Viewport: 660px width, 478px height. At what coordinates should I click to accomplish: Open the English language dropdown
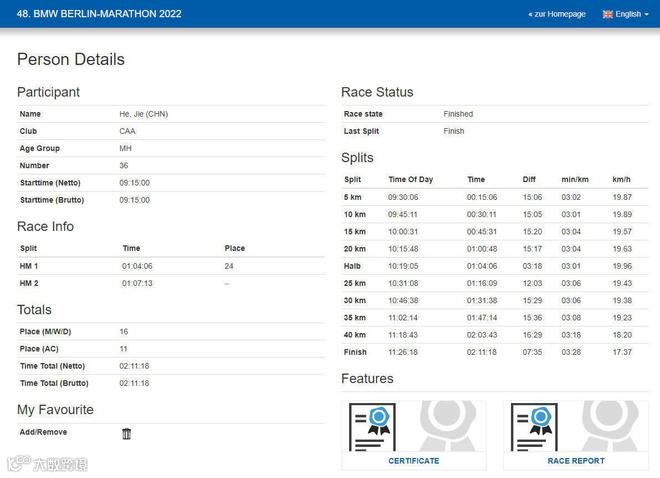point(625,14)
